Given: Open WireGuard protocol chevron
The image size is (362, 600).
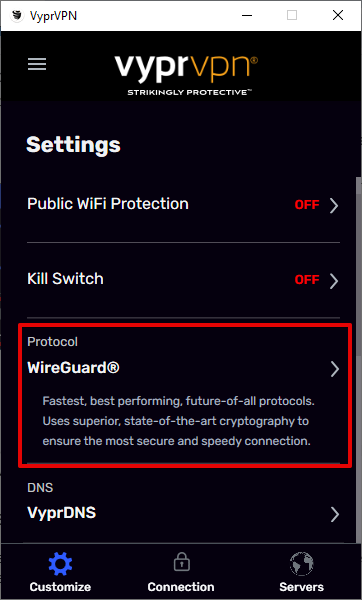Looking at the screenshot, I should point(335,369).
